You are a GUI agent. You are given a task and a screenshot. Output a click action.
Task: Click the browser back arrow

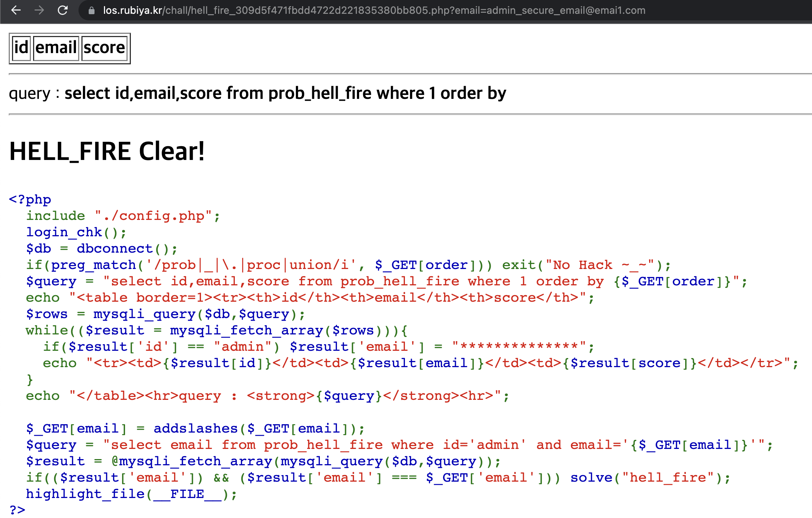[16, 10]
